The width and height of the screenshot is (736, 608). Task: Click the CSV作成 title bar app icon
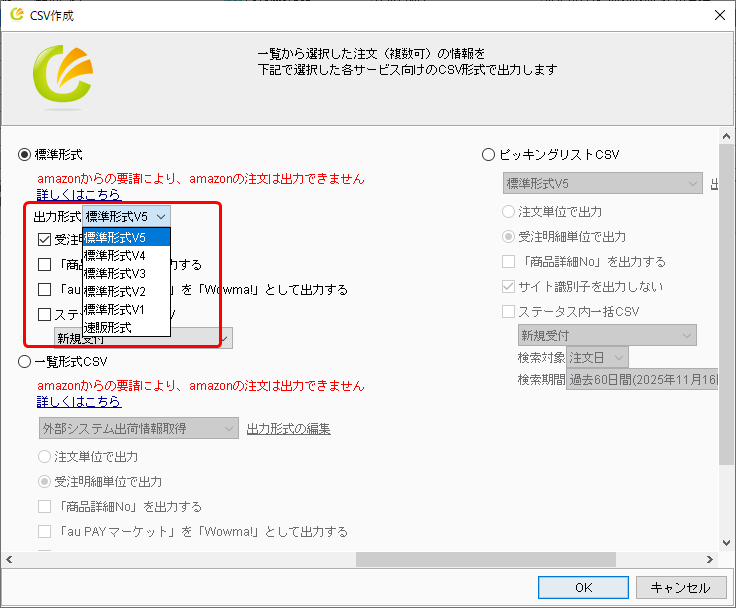pos(16,15)
